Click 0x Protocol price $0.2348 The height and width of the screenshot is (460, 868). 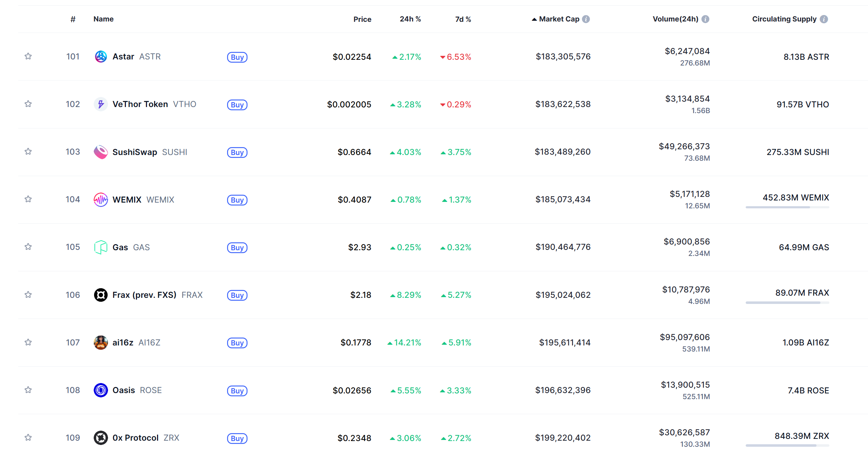coord(354,438)
